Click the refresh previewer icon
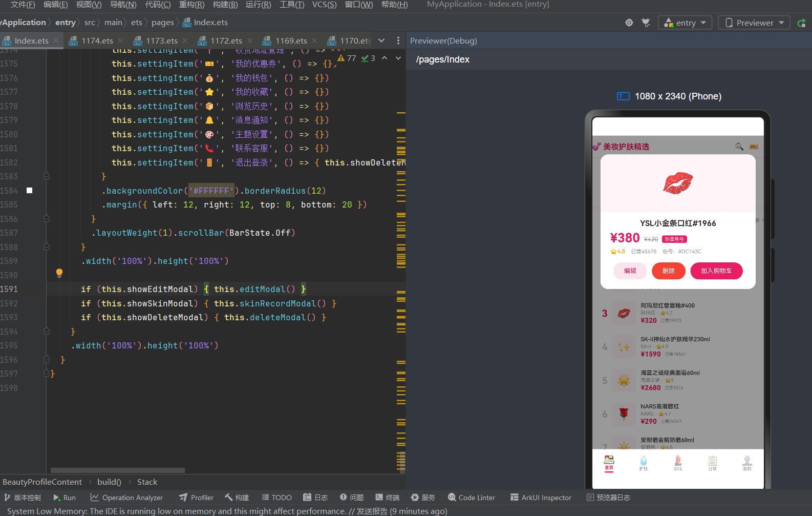Screen dimensions: 812x516 coord(802,23)
